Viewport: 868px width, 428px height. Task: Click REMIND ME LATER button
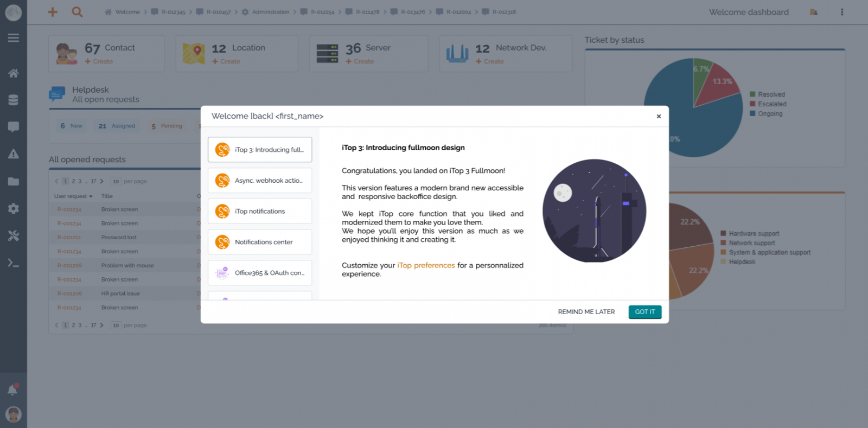click(586, 312)
